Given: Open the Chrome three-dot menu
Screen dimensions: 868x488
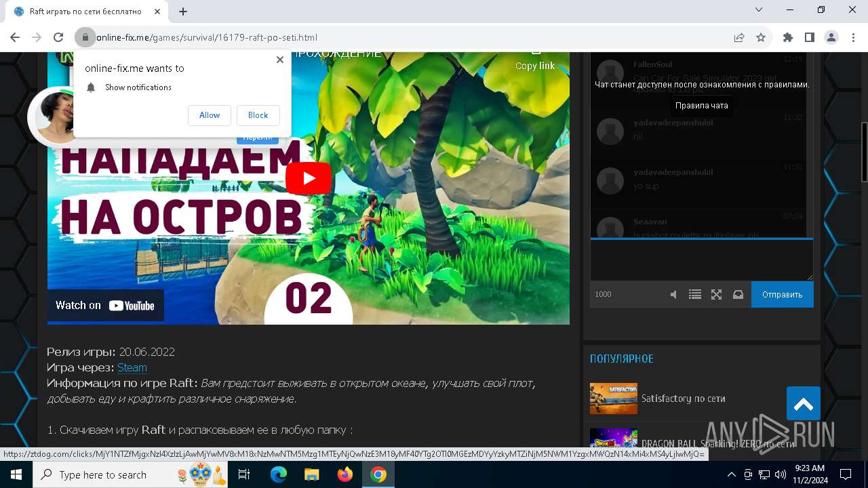Looking at the screenshot, I should tap(853, 37).
